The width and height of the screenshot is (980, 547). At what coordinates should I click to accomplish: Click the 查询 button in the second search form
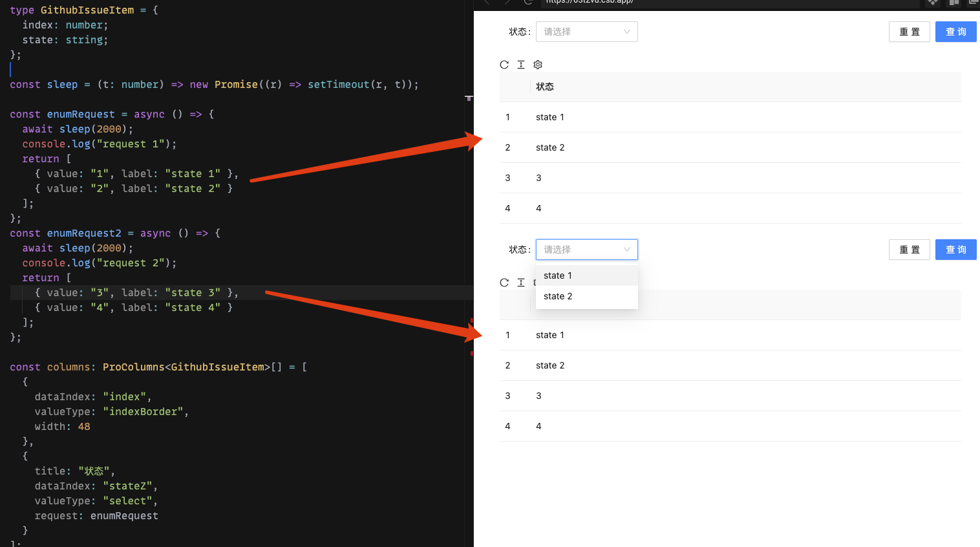(955, 249)
